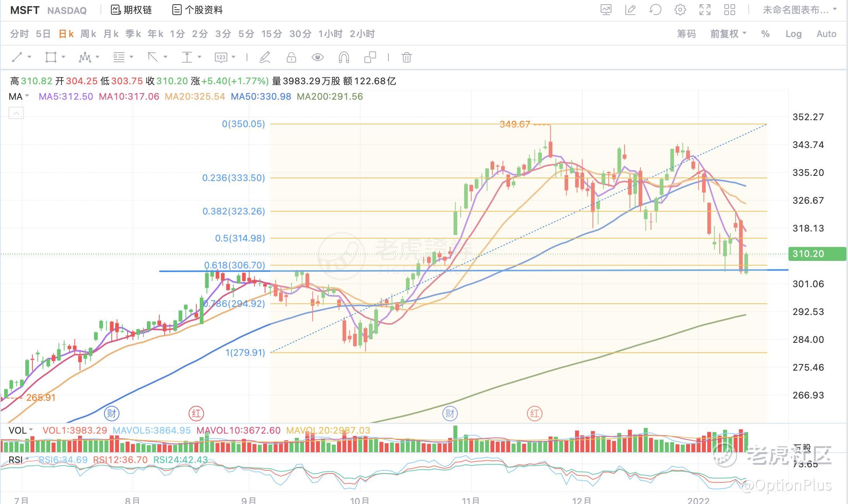Viewport: 848px width, 504px height.
Task: Open chart settings gear icon
Action: (x=680, y=10)
